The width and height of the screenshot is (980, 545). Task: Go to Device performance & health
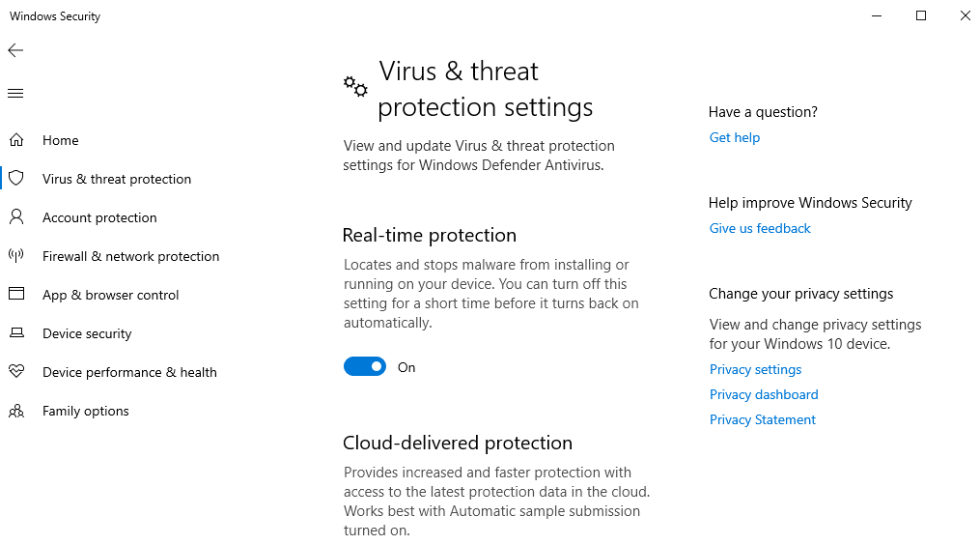pos(129,372)
